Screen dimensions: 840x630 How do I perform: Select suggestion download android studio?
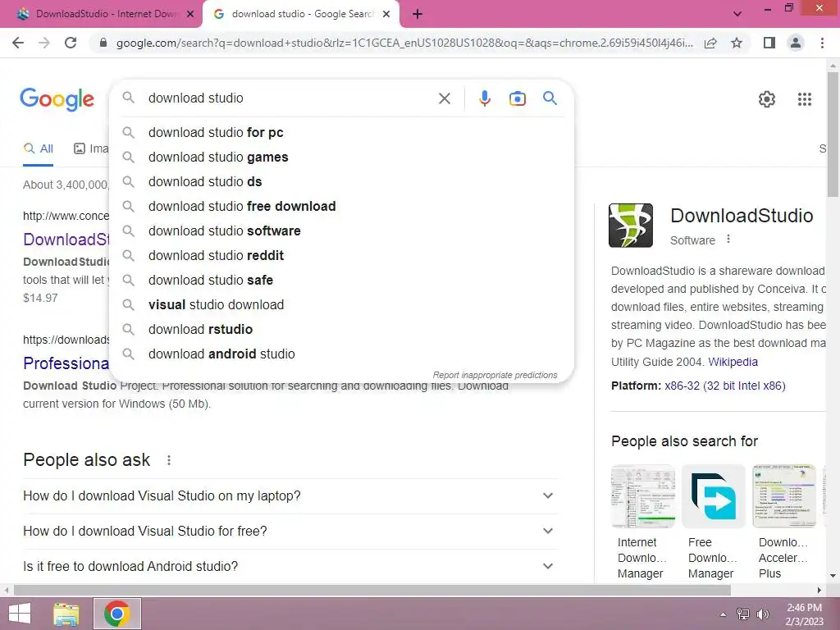point(341,354)
